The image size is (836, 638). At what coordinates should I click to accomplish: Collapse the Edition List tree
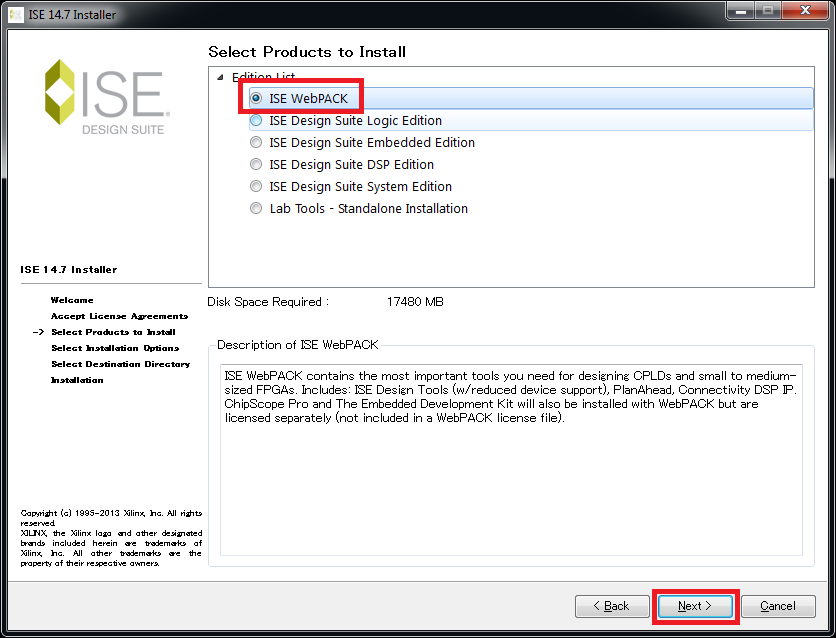coord(220,77)
